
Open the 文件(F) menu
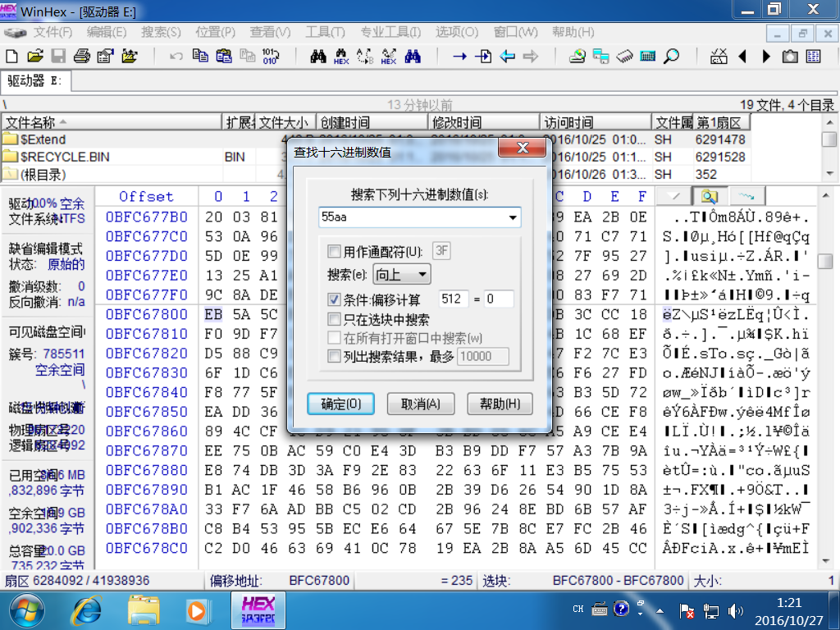[x=52, y=32]
